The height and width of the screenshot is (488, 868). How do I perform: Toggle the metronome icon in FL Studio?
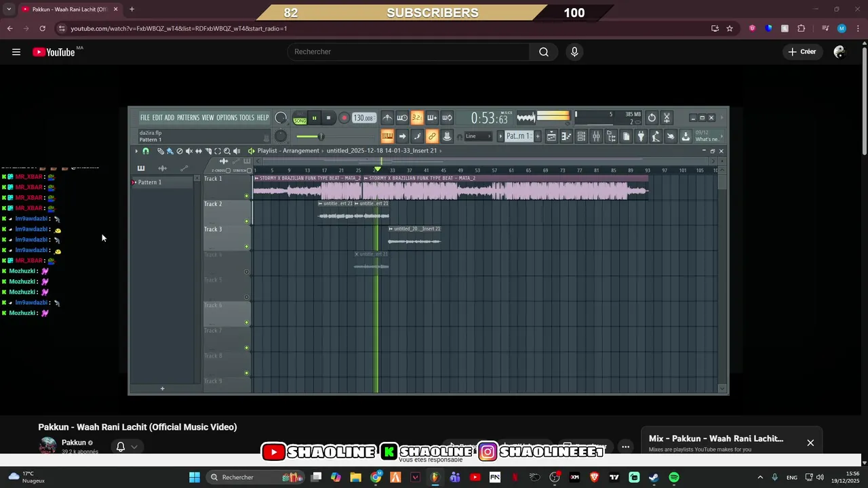tap(387, 118)
